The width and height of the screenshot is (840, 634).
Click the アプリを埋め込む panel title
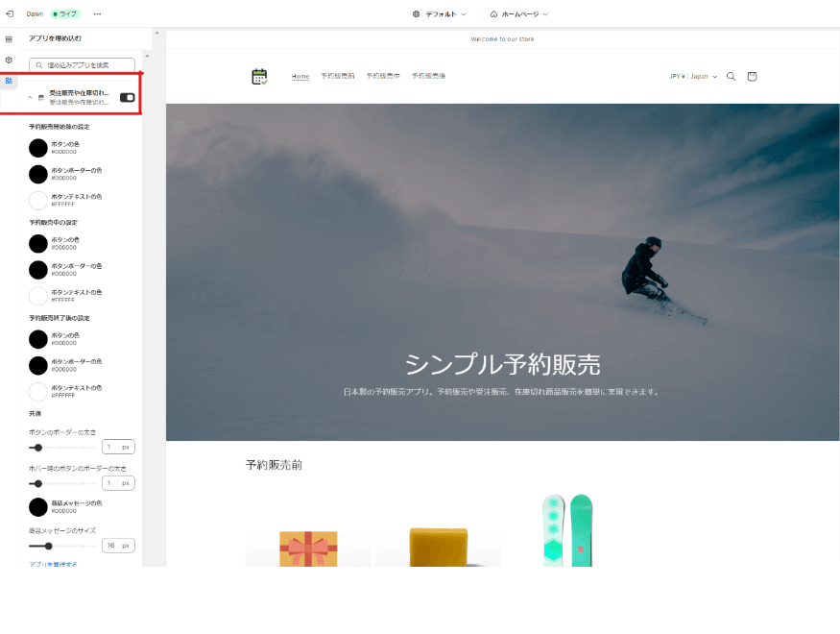[55, 38]
